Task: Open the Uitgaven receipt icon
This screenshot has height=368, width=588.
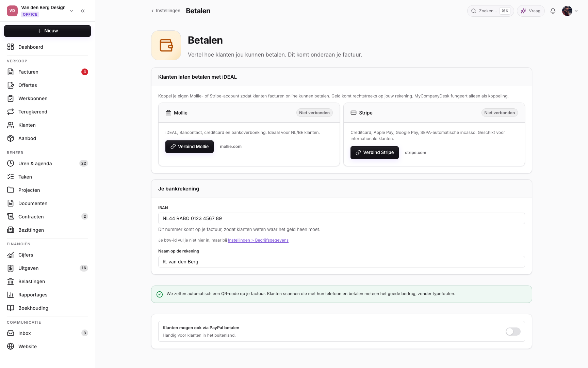Action: tap(11, 268)
